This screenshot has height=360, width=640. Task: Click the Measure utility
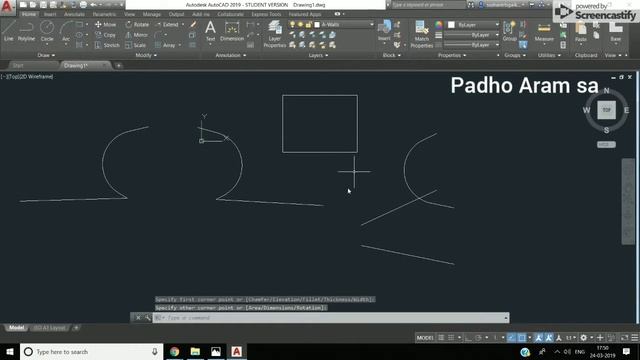[x=544, y=32]
